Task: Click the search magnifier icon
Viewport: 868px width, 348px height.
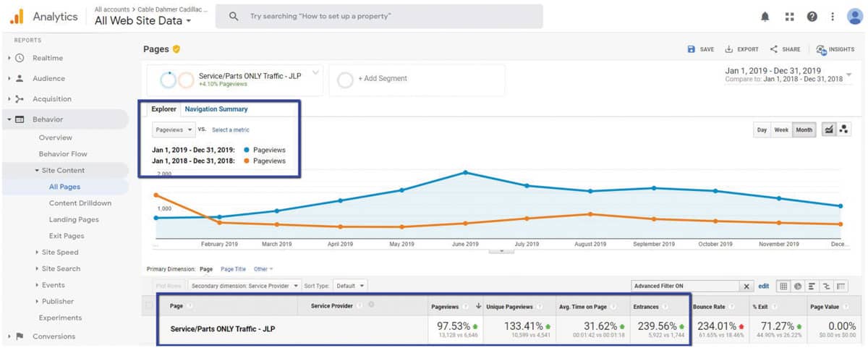Action: tap(234, 16)
